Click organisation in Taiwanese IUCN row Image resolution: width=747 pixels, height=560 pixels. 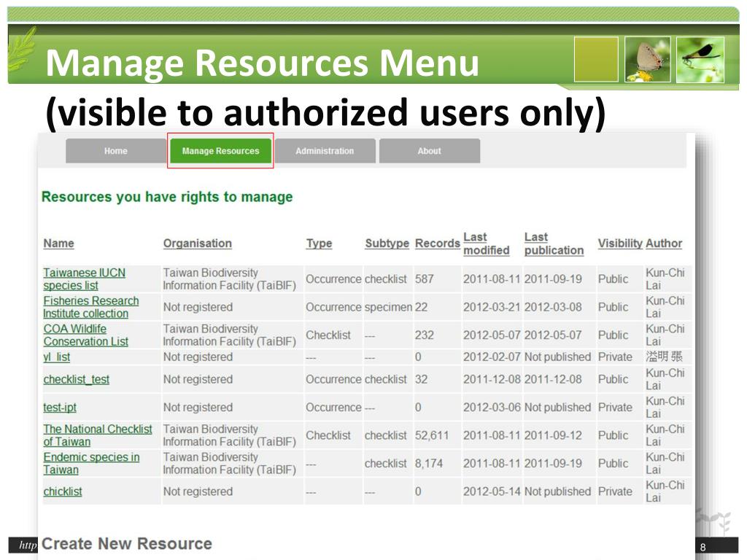[229, 279]
